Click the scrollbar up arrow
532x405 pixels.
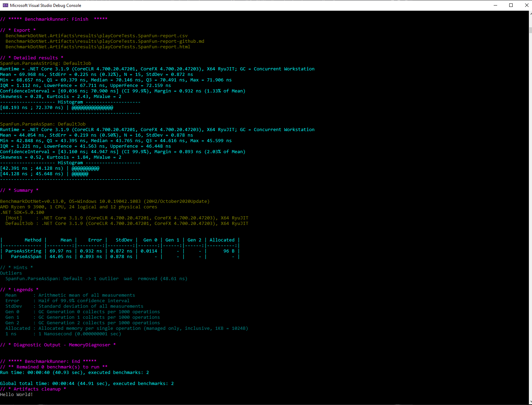pos(530,13)
